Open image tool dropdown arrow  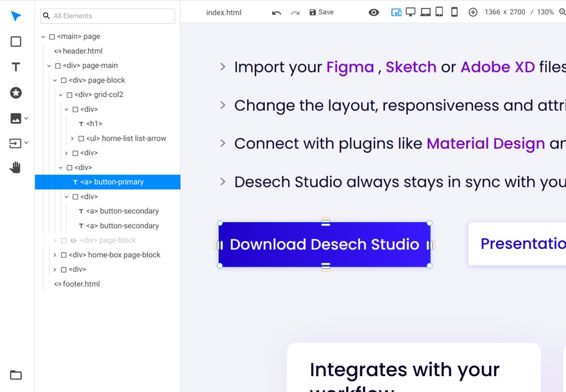26,118
